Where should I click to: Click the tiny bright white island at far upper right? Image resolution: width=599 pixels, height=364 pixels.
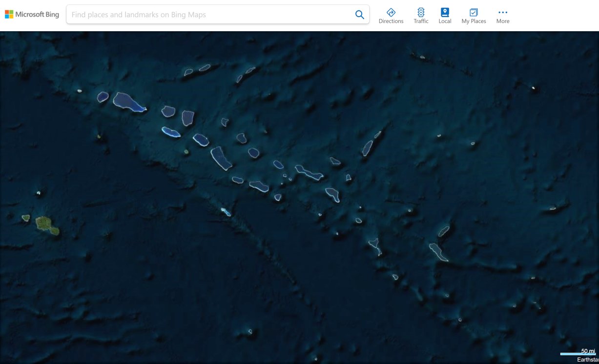pyautogui.click(x=533, y=88)
